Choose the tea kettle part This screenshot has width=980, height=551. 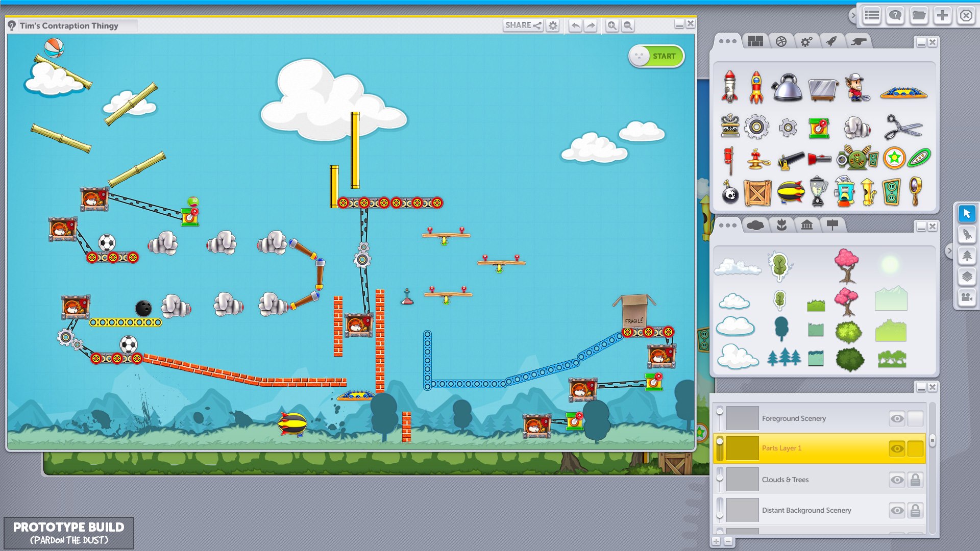click(x=787, y=87)
